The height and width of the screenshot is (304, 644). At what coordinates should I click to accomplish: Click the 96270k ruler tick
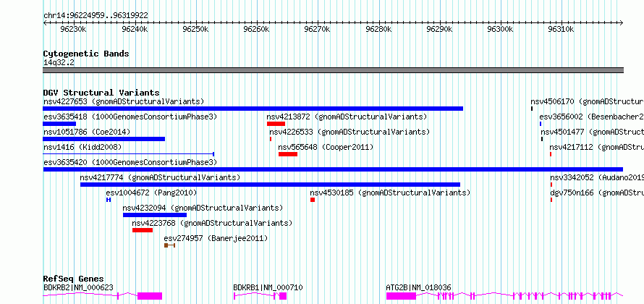point(318,29)
